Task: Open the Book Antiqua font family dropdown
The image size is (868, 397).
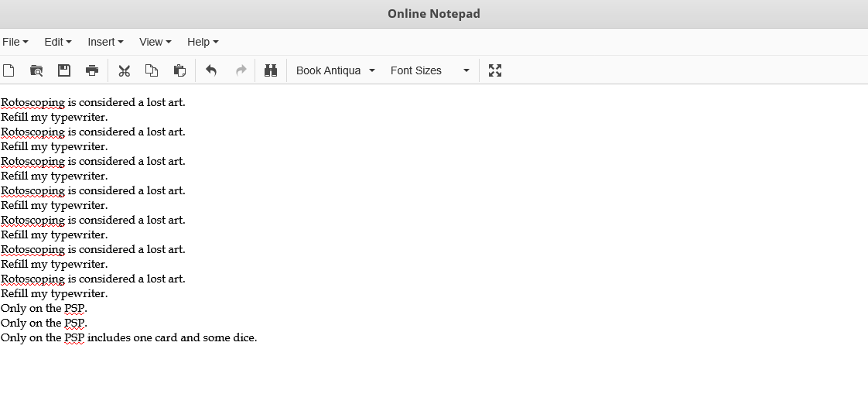Action: point(336,70)
